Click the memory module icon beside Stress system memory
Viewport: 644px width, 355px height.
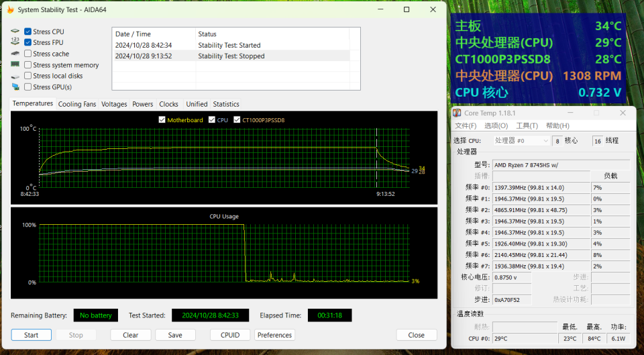point(15,64)
